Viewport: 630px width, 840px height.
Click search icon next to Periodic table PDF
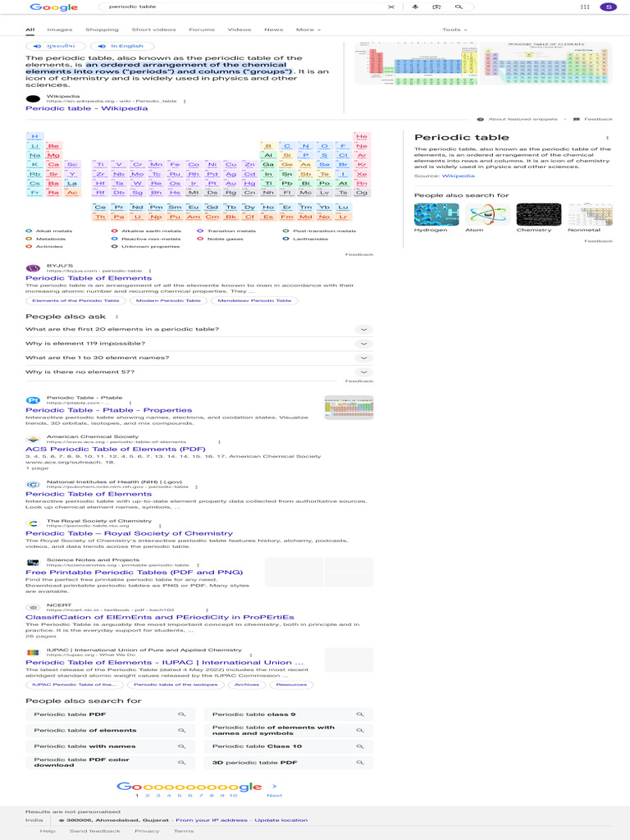(x=182, y=714)
